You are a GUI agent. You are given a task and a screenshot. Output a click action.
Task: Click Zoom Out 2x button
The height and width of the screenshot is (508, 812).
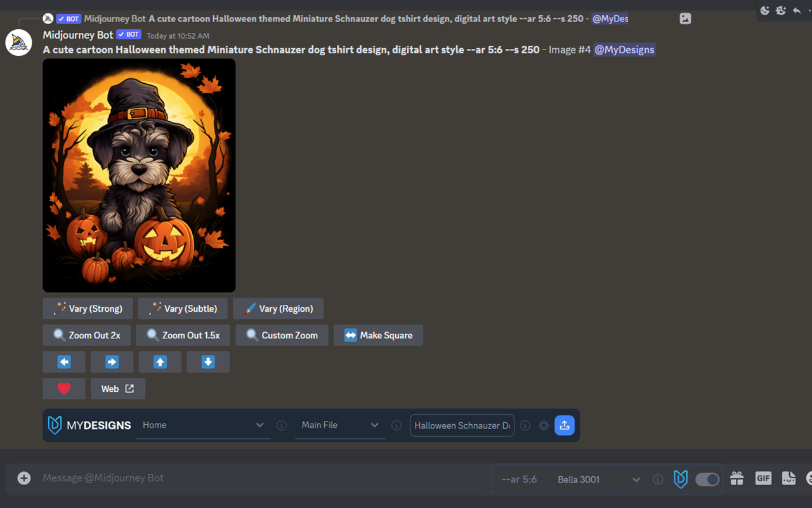point(87,335)
